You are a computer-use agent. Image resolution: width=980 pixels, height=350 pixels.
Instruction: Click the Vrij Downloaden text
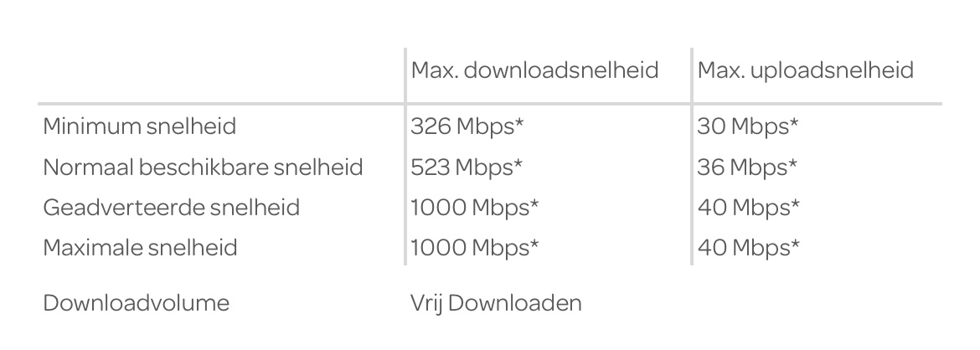tap(496, 303)
